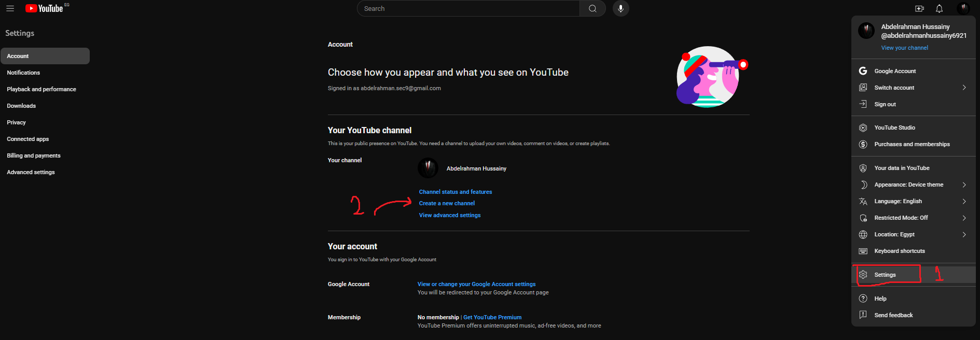Click the YouTube Studio icon
This screenshot has width=980, height=340.
pyautogui.click(x=863, y=127)
